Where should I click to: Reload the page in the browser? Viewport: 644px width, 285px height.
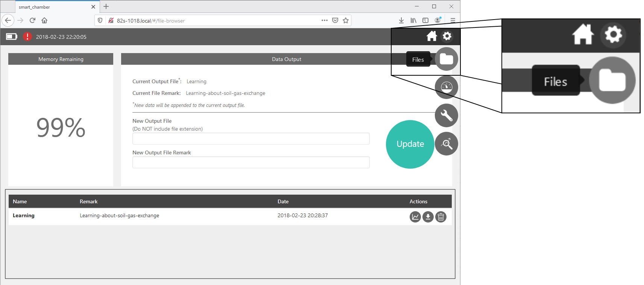point(32,20)
